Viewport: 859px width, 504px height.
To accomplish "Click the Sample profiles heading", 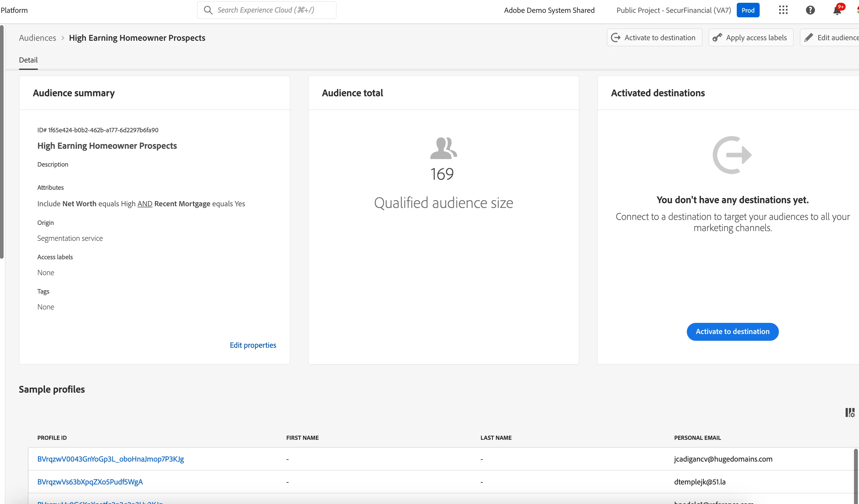I will [x=52, y=390].
